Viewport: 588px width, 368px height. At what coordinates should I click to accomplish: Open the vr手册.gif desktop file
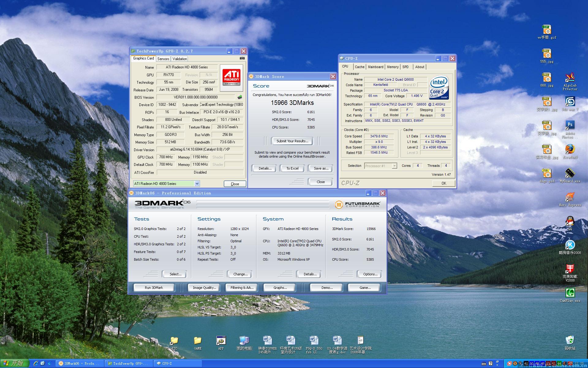point(547,32)
